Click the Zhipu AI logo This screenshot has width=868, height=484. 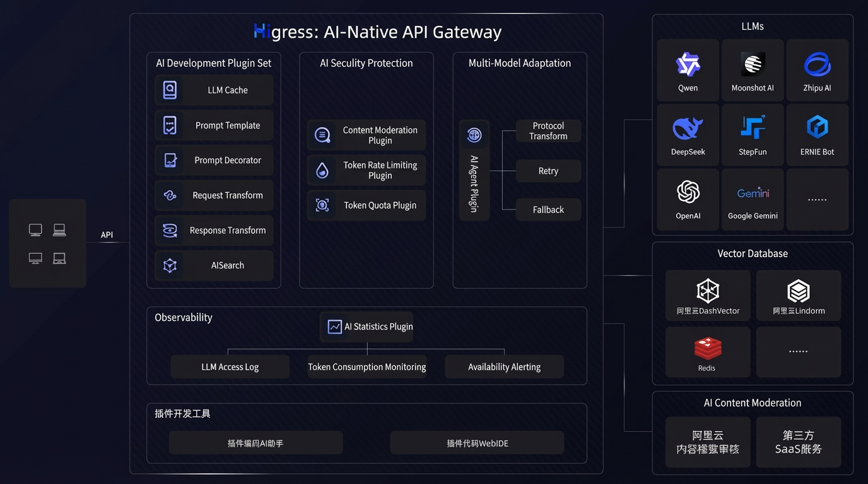[818, 64]
